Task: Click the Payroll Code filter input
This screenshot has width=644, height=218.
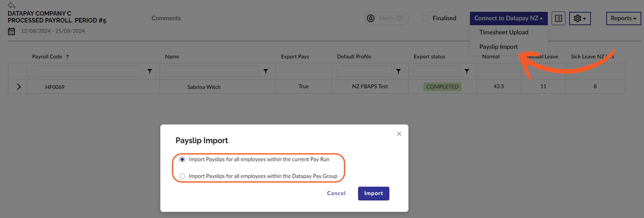Action: pos(87,71)
